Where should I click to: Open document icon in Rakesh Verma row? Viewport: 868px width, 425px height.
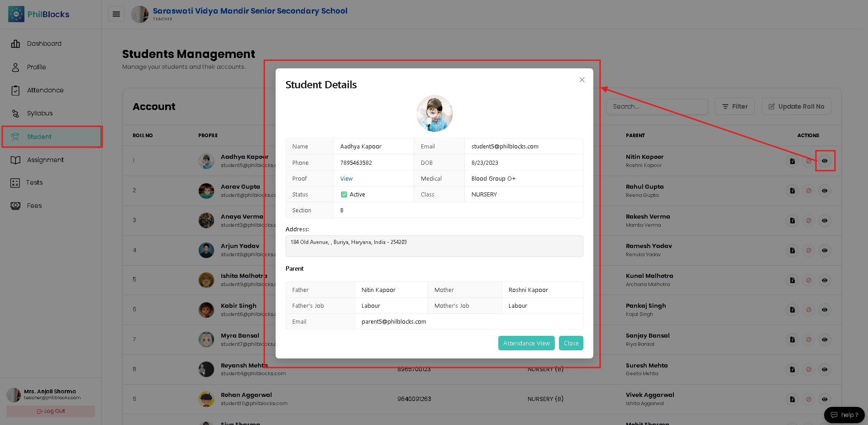click(792, 220)
